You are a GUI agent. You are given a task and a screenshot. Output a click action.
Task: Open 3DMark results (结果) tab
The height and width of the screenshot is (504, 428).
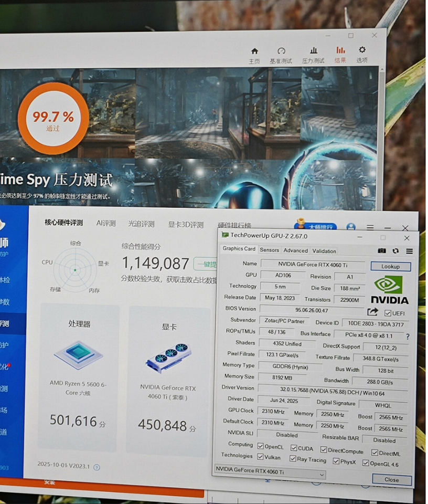tap(340, 54)
